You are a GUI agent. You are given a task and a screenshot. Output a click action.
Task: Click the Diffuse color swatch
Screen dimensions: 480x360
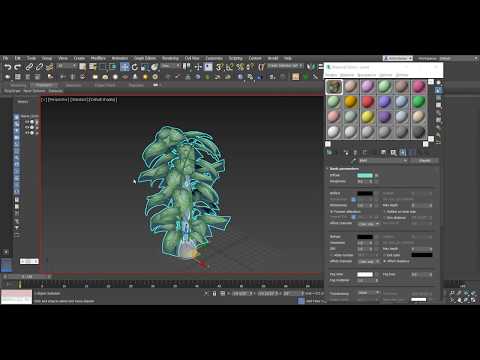point(365,175)
